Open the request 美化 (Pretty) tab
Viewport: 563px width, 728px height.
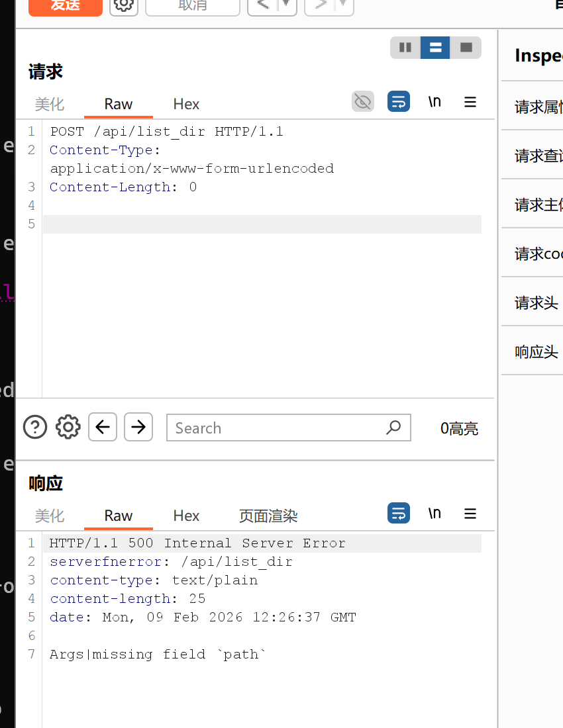click(50, 104)
